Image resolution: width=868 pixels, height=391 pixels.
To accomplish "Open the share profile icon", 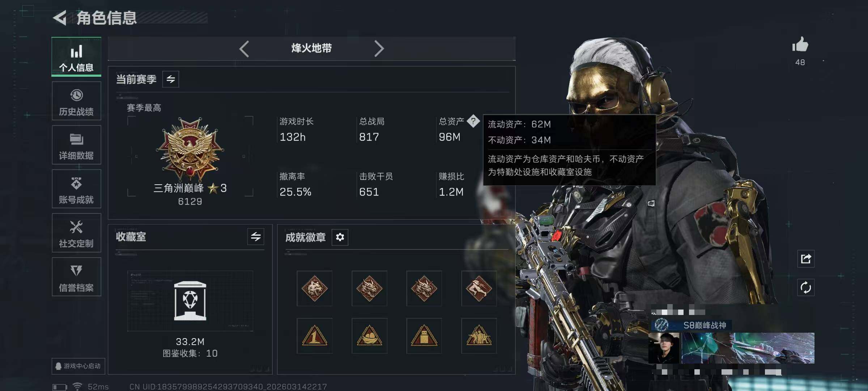I will tap(806, 259).
